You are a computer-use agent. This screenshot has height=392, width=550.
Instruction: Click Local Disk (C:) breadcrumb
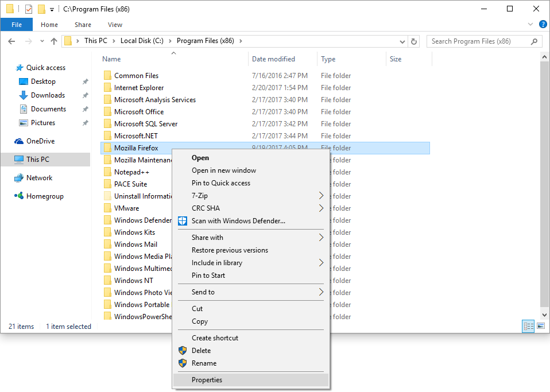pyautogui.click(x=142, y=41)
